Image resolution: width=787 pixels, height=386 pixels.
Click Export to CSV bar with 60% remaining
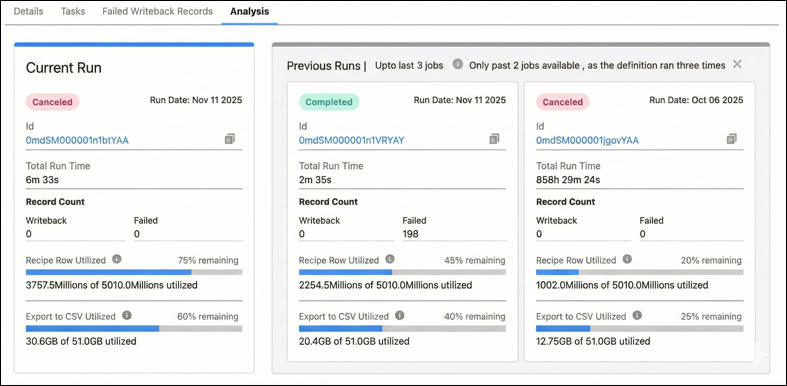[134, 328]
